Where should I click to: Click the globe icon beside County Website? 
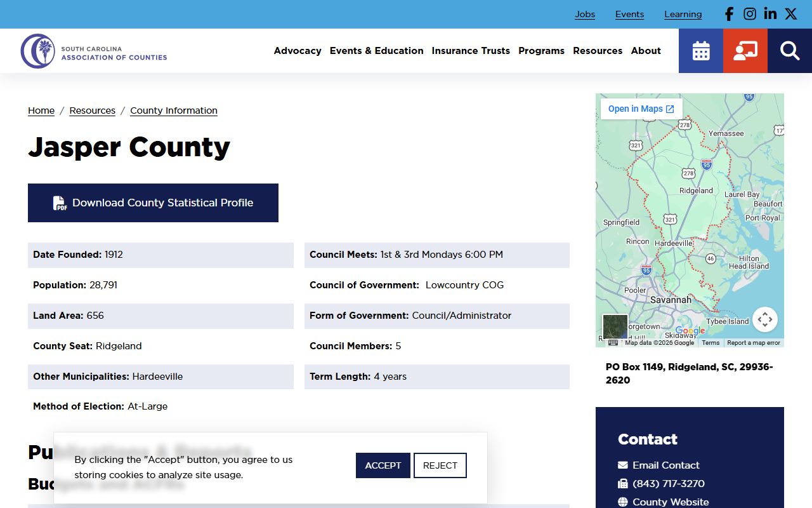(623, 502)
